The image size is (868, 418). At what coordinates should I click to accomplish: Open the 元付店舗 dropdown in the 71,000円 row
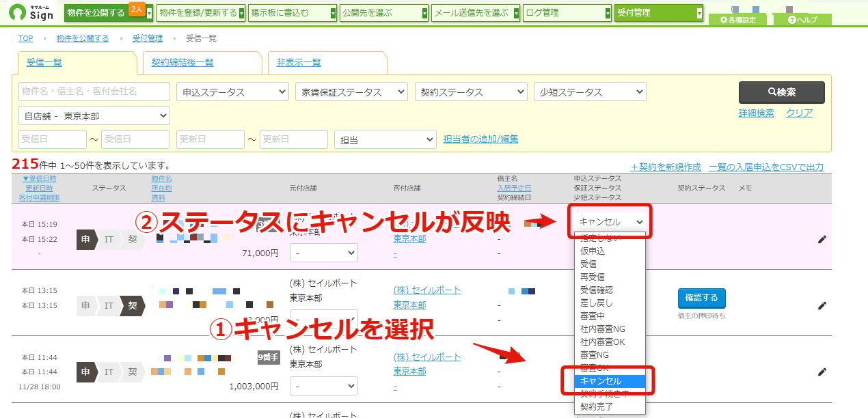coord(324,253)
